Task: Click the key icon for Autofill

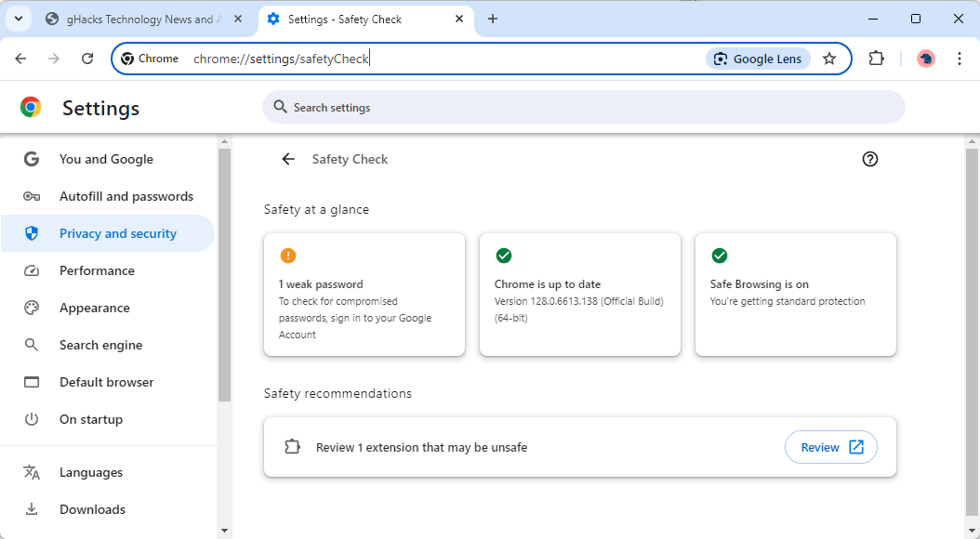Action: pos(32,197)
